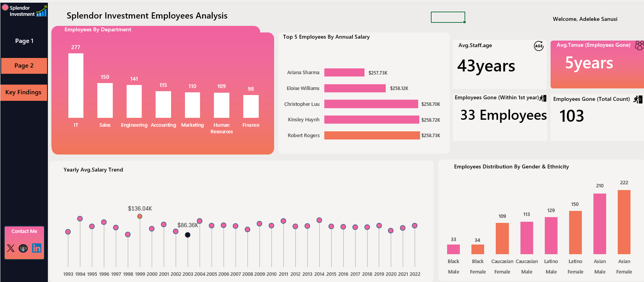Click the Splendor Investment Employees Analysis title
The image size is (644, 282).
[x=147, y=16]
